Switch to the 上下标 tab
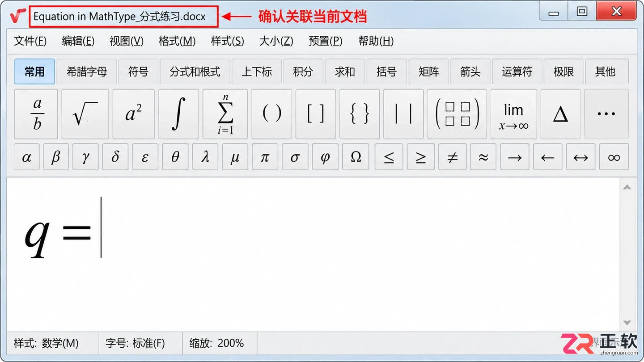 pos(257,72)
